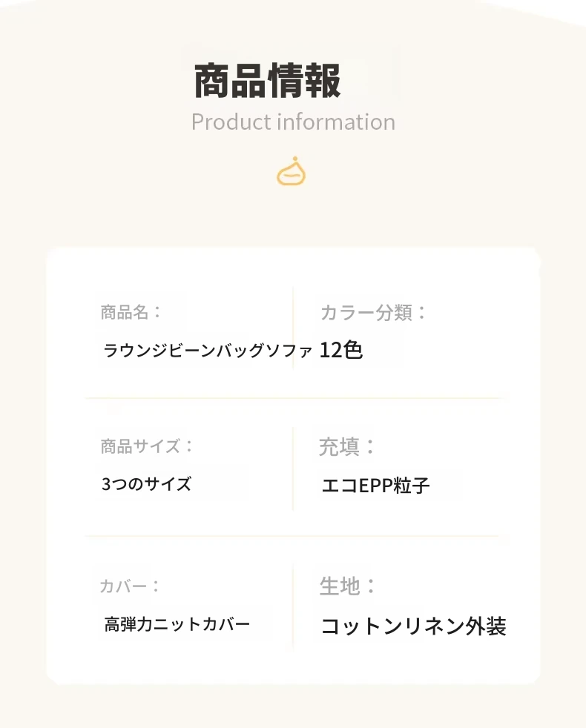Select the 商品名 label
Screen dimensions: 586x728
click(131, 312)
